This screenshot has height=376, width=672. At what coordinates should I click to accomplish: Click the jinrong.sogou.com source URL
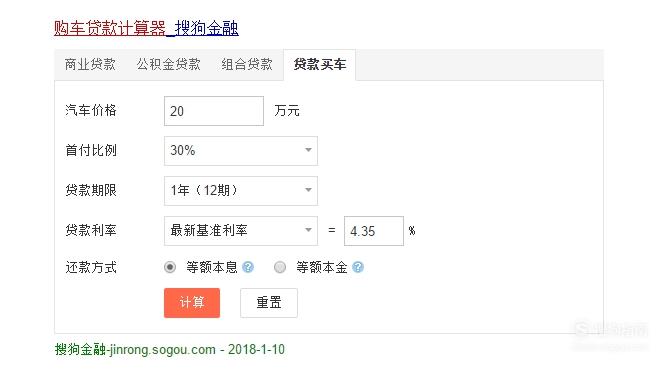162,349
